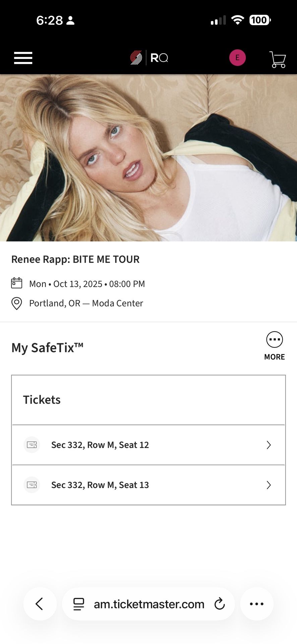Image resolution: width=297 pixels, height=644 pixels.
Task: Open the browser three-dot menu
Action: pos(257,604)
